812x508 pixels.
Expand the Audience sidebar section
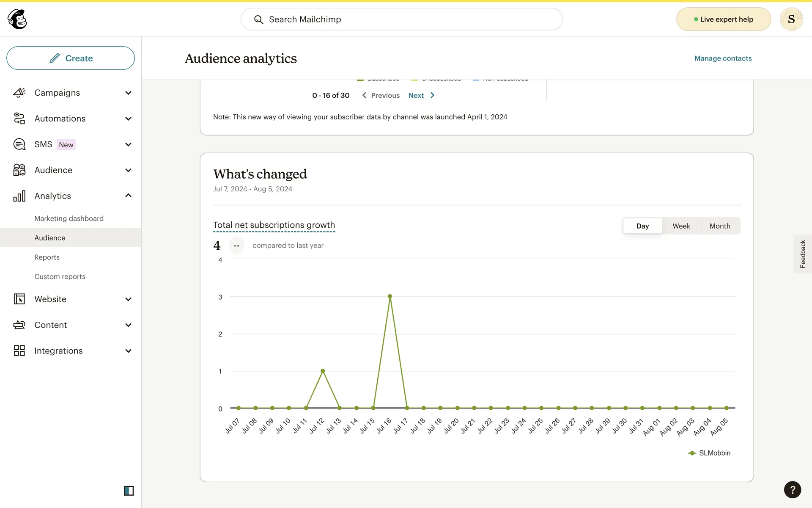tap(128, 170)
